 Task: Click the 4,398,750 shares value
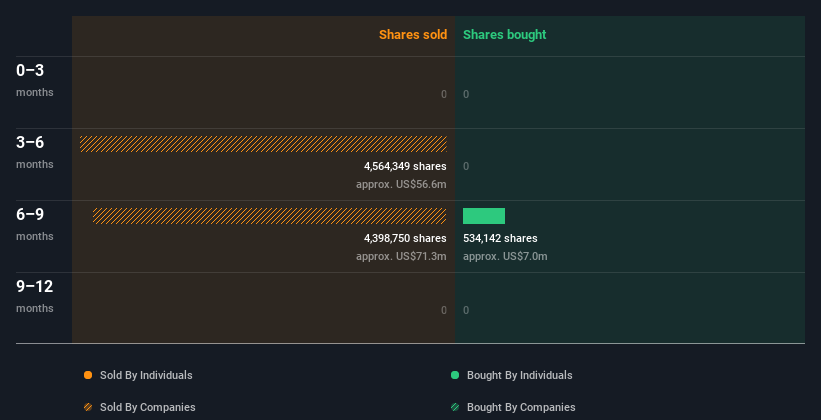[x=405, y=238]
